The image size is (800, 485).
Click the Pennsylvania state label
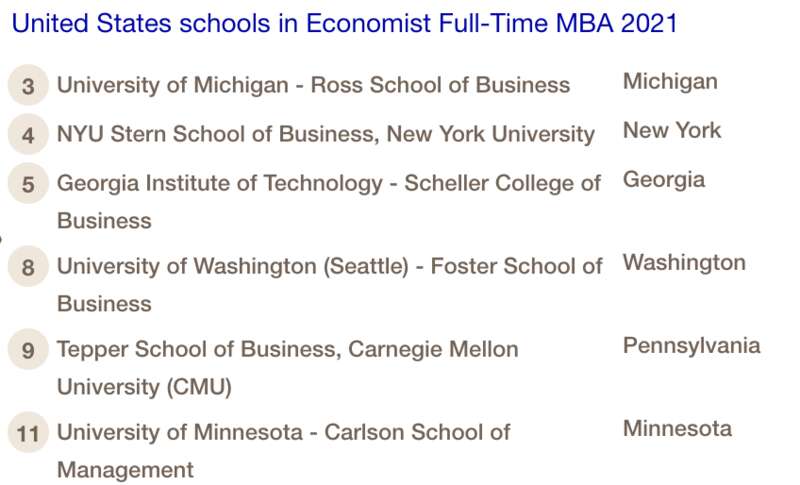coord(691,346)
